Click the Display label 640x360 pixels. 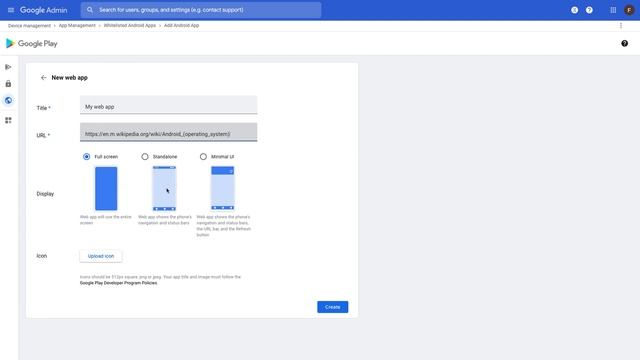point(45,194)
